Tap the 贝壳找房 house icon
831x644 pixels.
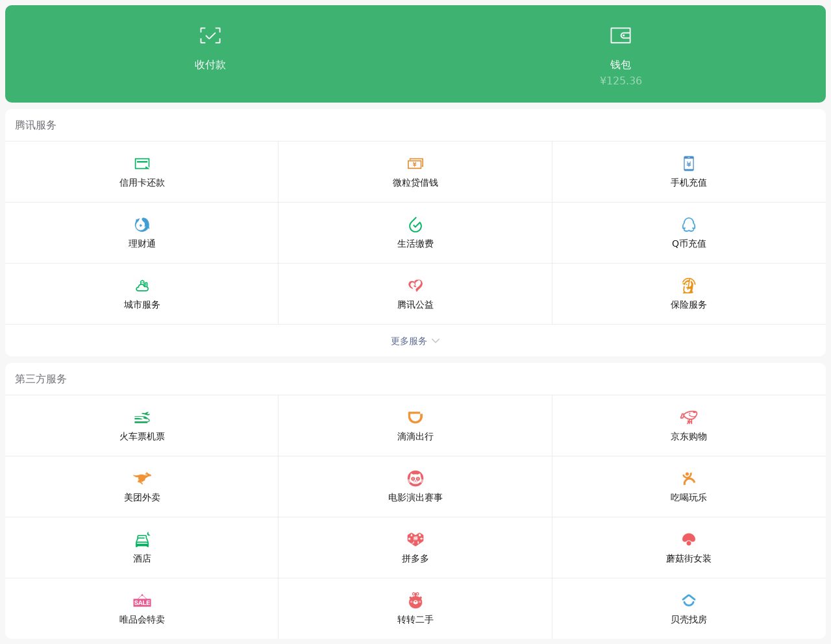point(689,601)
